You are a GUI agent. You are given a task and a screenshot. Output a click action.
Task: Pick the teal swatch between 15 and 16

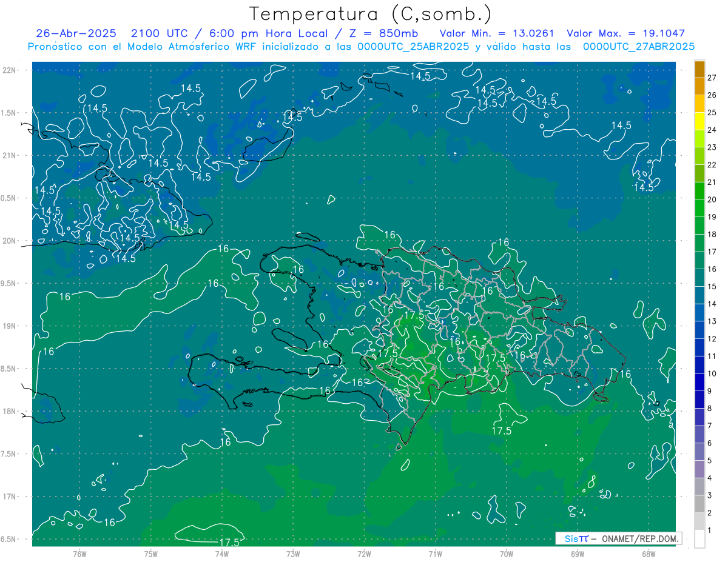click(x=699, y=278)
